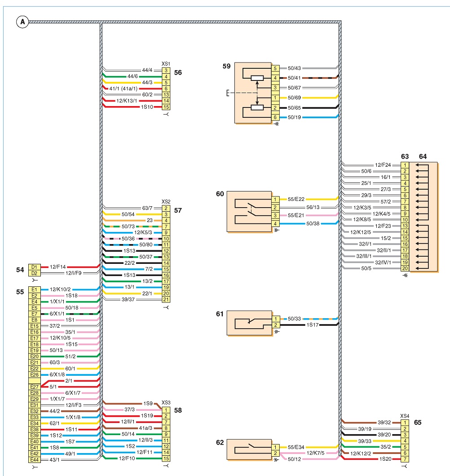Select pin 7 of connector XS4
This screenshot has height=476, width=450.
[x=405, y=459]
